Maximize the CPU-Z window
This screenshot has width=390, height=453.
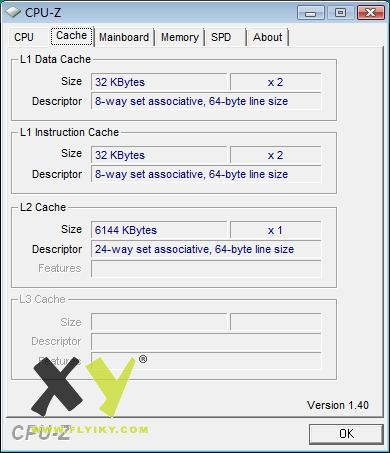340,13
